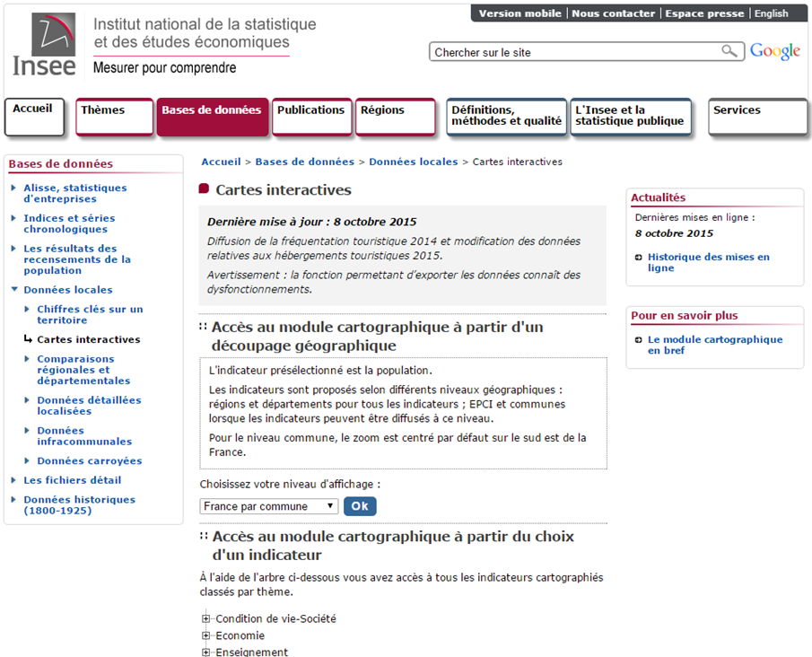Image resolution: width=812 pixels, height=657 pixels.
Task: Open Définitions, méthodes et qualité tab
Action: pyautogui.click(x=506, y=117)
